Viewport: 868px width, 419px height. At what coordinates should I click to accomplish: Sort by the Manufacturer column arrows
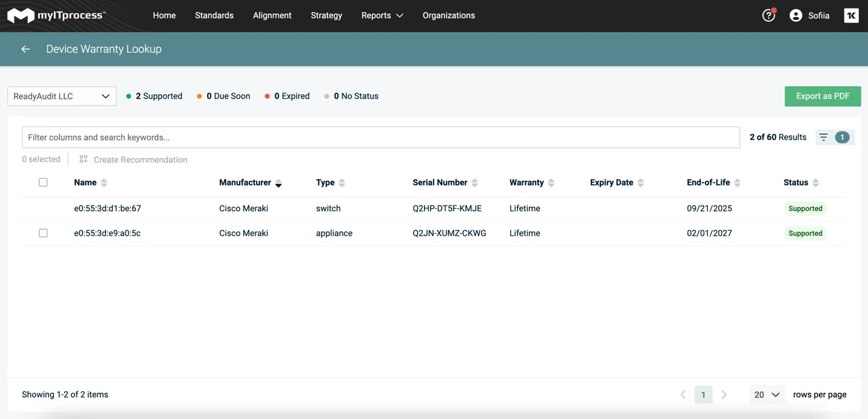point(278,183)
